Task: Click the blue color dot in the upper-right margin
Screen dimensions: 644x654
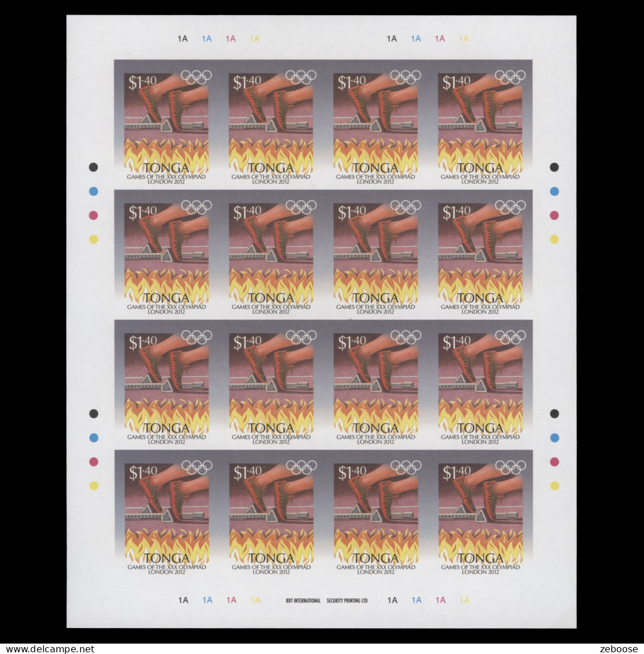Action: point(554,191)
